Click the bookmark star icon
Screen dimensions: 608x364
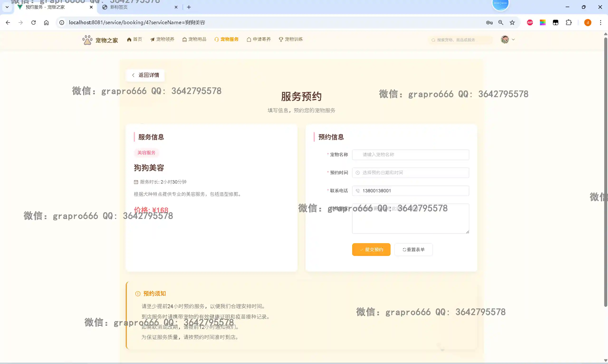[512, 23]
